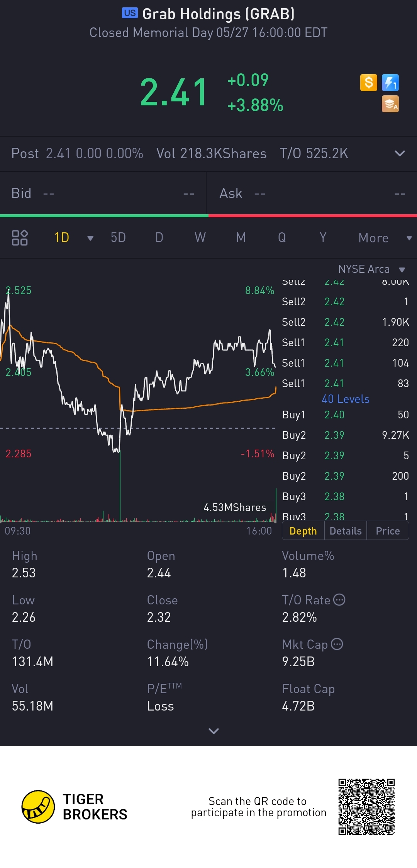Open T/O Rate info icon
This screenshot has height=868, width=417.
(x=339, y=600)
